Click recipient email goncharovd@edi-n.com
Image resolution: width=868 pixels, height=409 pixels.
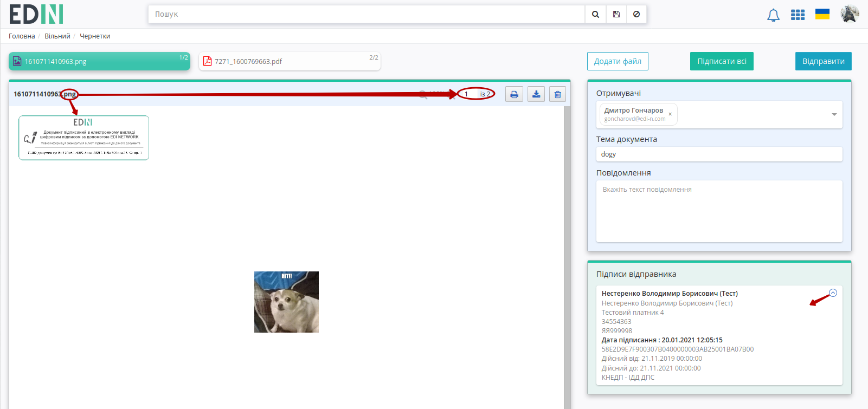(x=635, y=119)
